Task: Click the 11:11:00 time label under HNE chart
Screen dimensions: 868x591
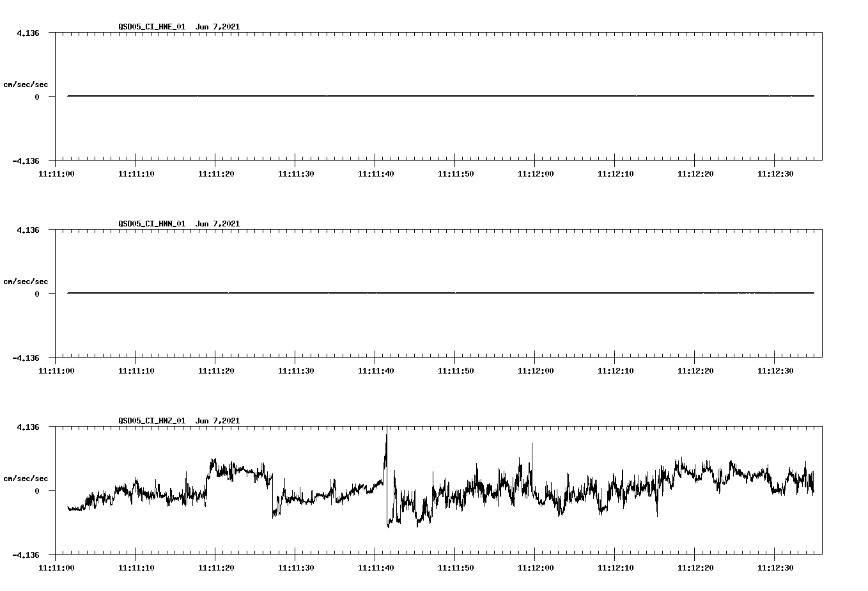Action: pos(56,174)
